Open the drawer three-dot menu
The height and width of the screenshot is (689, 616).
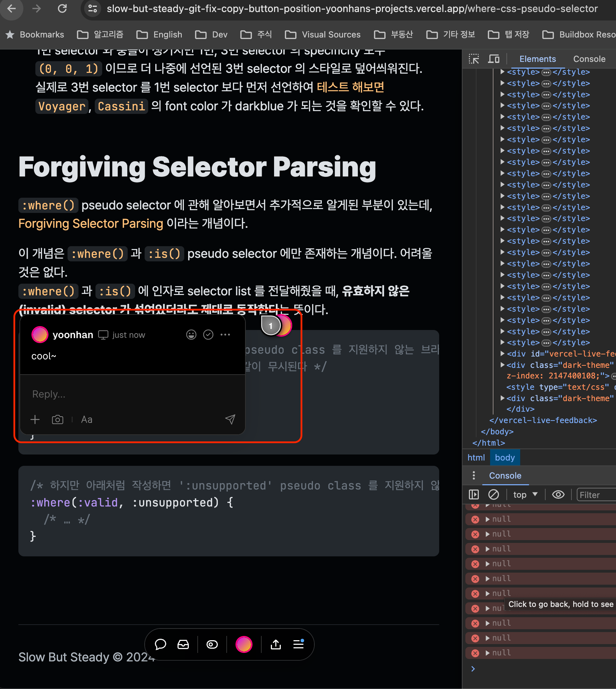(473, 475)
